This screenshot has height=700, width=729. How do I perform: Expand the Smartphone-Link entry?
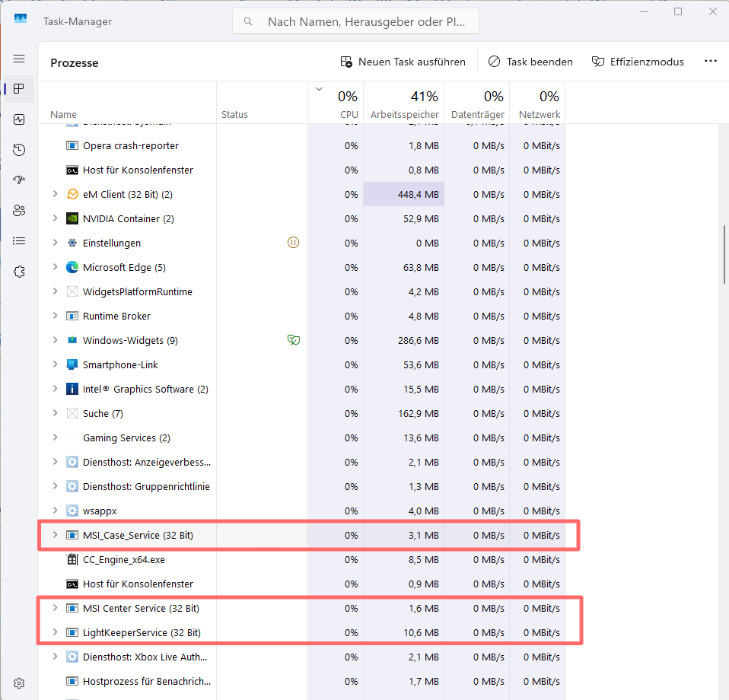coord(56,364)
